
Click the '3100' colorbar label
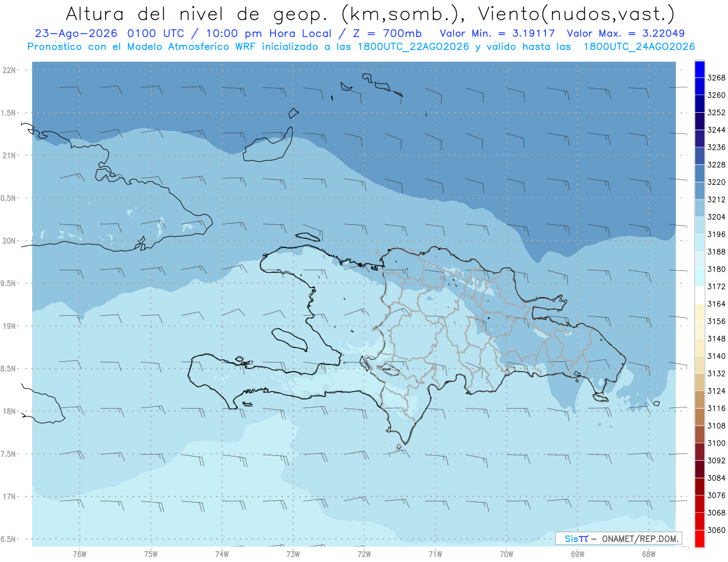(716, 443)
